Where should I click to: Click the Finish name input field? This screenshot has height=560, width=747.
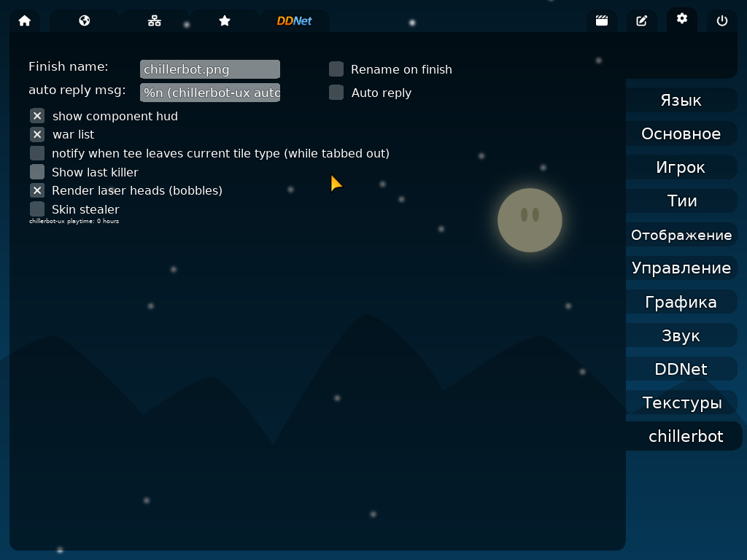(210, 69)
